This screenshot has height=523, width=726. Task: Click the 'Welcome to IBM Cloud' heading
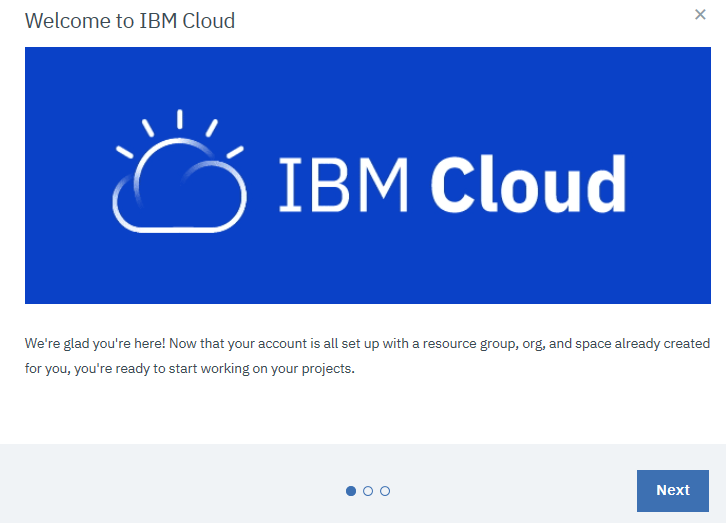(x=130, y=20)
